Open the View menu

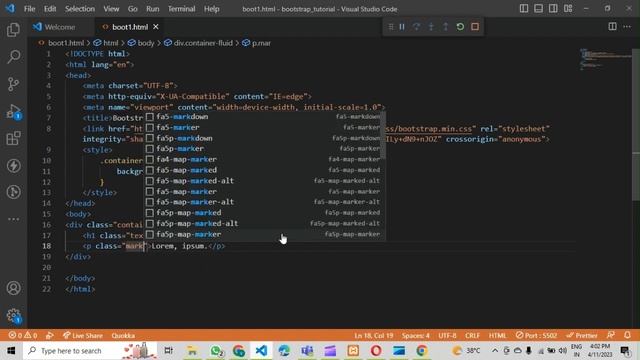(x=111, y=9)
